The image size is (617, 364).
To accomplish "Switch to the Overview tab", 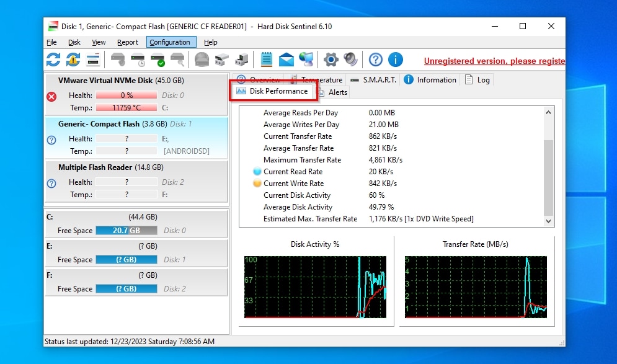I will pos(259,79).
